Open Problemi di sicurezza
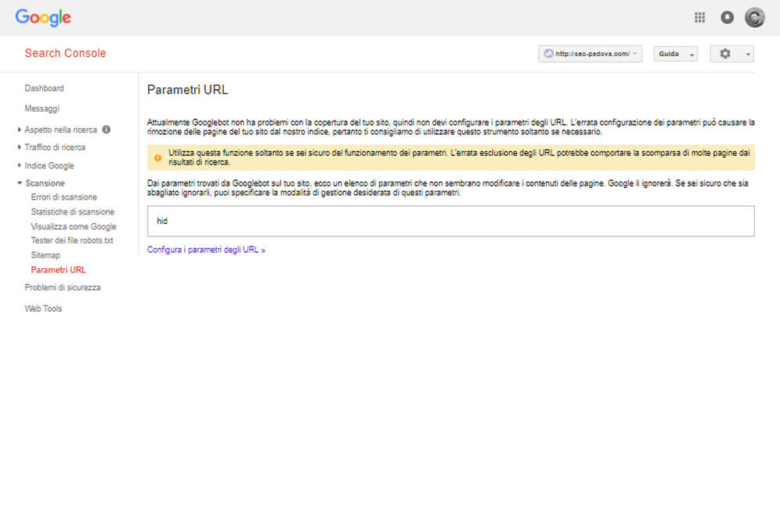The width and height of the screenshot is (780, 532). pyautogui.click(x=62, y=287)
